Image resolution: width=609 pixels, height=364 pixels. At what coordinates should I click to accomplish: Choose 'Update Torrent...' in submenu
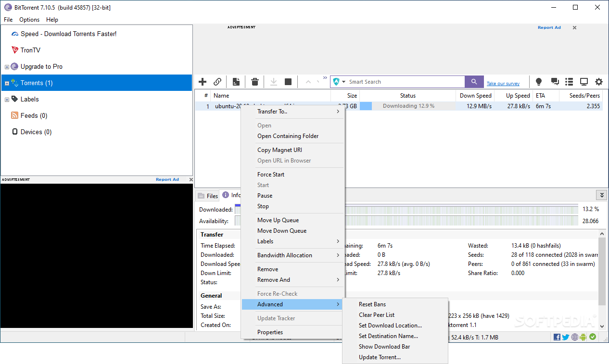coord(395,357)
